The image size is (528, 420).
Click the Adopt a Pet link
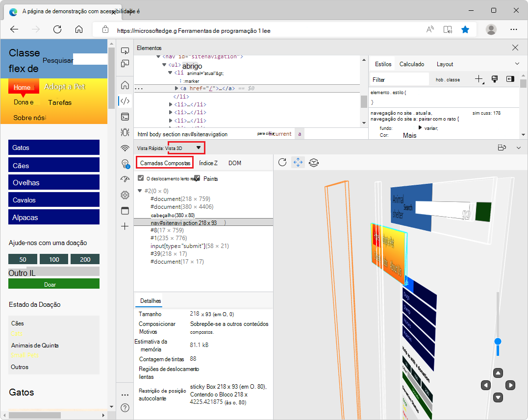tap(65, 86)
